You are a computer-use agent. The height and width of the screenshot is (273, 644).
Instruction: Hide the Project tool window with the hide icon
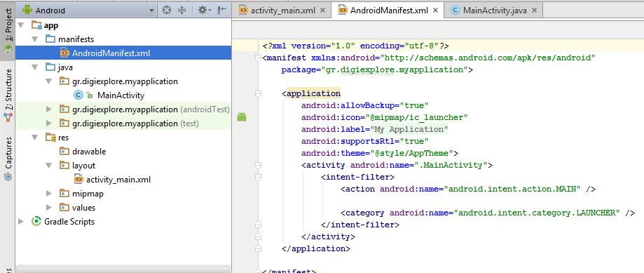221,11
